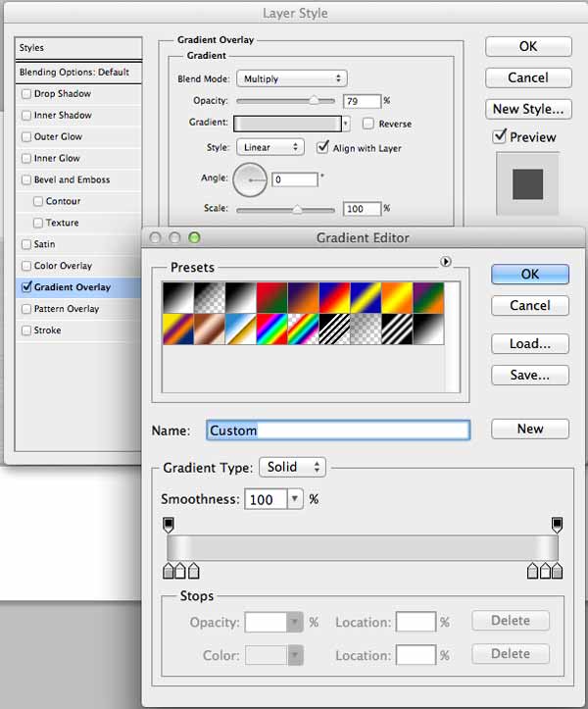
Task: Turn on the Outer Glow checkbox
Action: (x=26, y=136)
